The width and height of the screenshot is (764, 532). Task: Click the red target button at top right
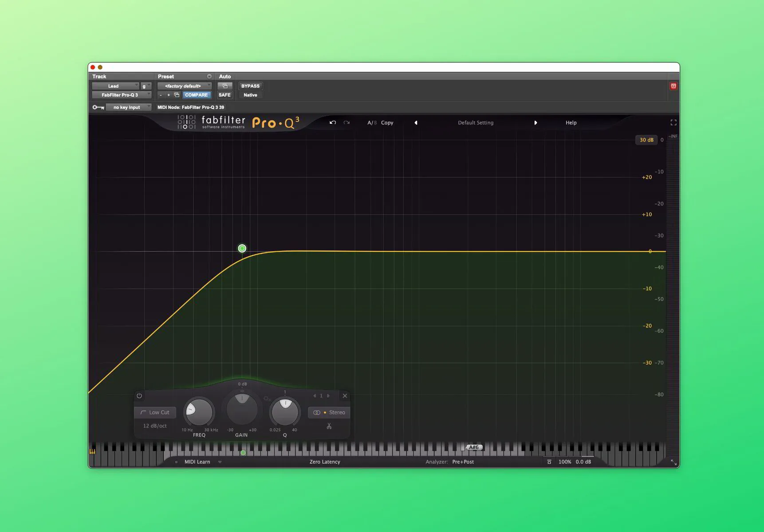point(673,86)
